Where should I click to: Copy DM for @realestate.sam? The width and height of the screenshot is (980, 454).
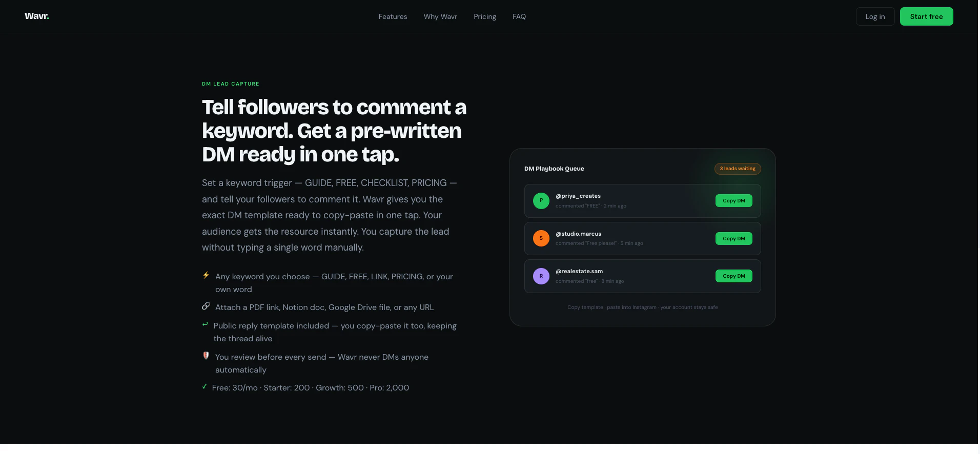point(733,276)
